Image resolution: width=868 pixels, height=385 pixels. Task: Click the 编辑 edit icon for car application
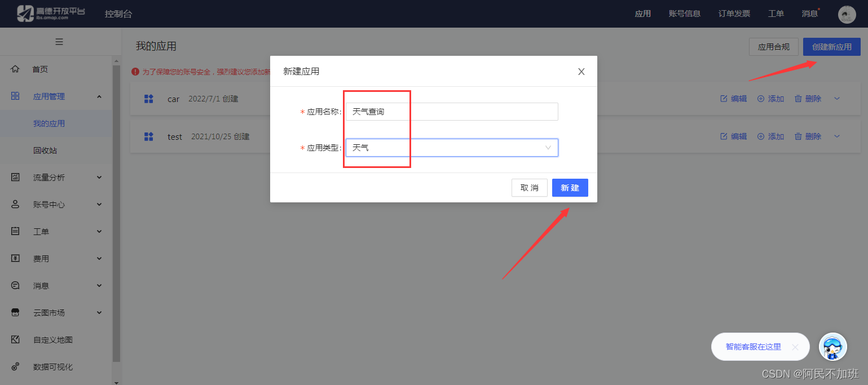click(x=723, y=98)
